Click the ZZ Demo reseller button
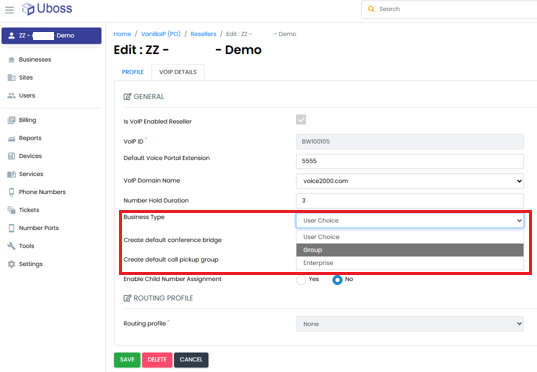 click(x=51, y=36)
